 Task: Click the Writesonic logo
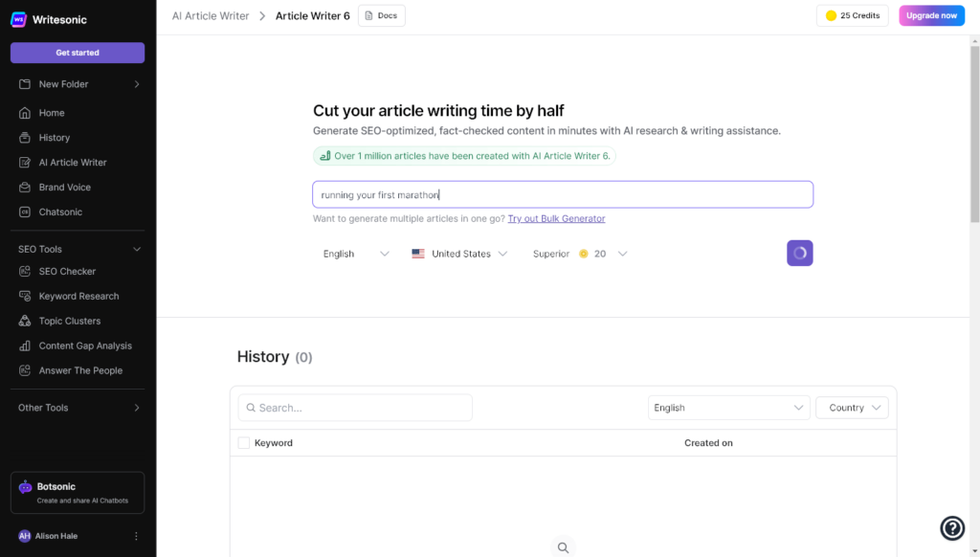click(x=50, y=19)
